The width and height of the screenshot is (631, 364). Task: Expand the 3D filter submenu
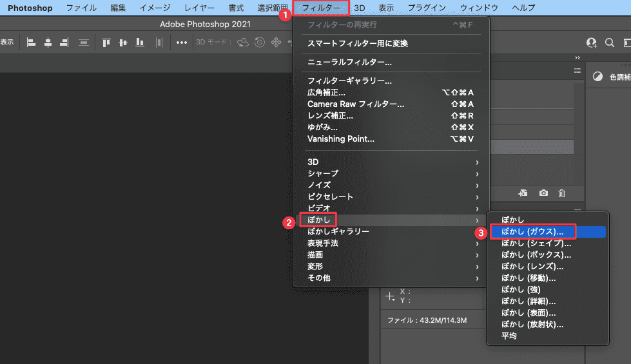coord(391,162)
